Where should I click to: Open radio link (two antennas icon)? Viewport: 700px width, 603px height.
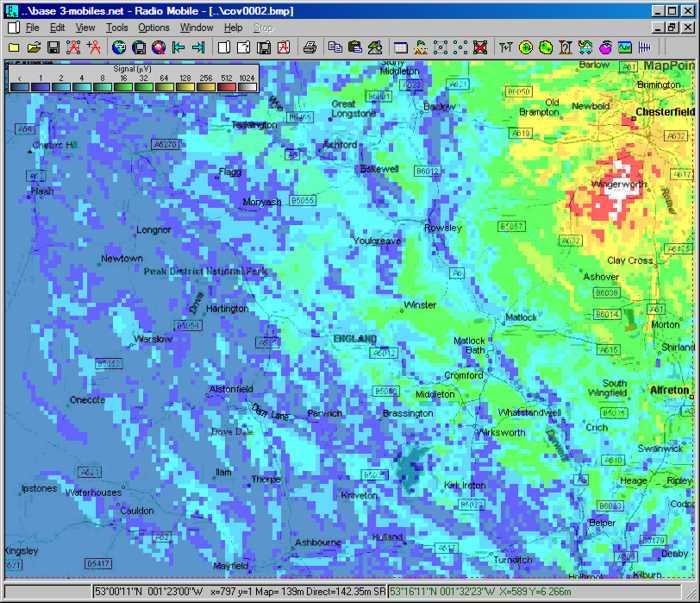pyautogui.click(x=505, y=47)
